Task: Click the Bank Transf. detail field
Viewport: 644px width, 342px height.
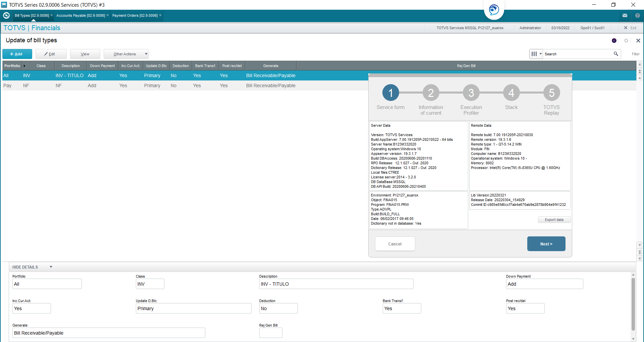Action: (402, 308)
